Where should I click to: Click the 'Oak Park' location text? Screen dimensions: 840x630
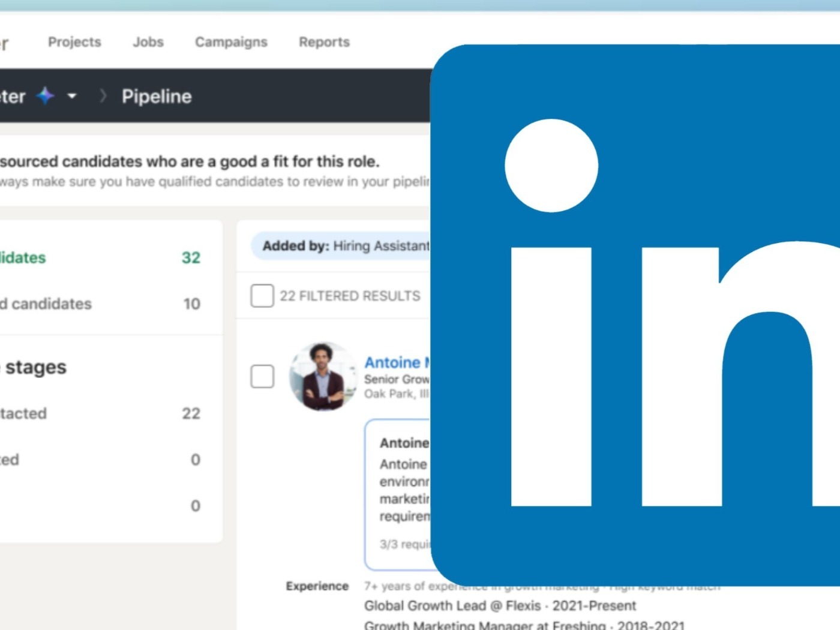tap(397, 394)
